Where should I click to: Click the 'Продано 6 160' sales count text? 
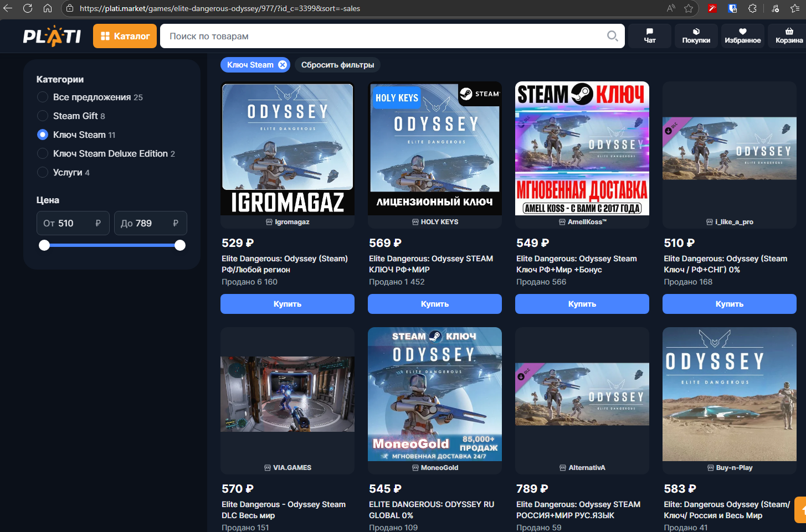tap(249, 282)
